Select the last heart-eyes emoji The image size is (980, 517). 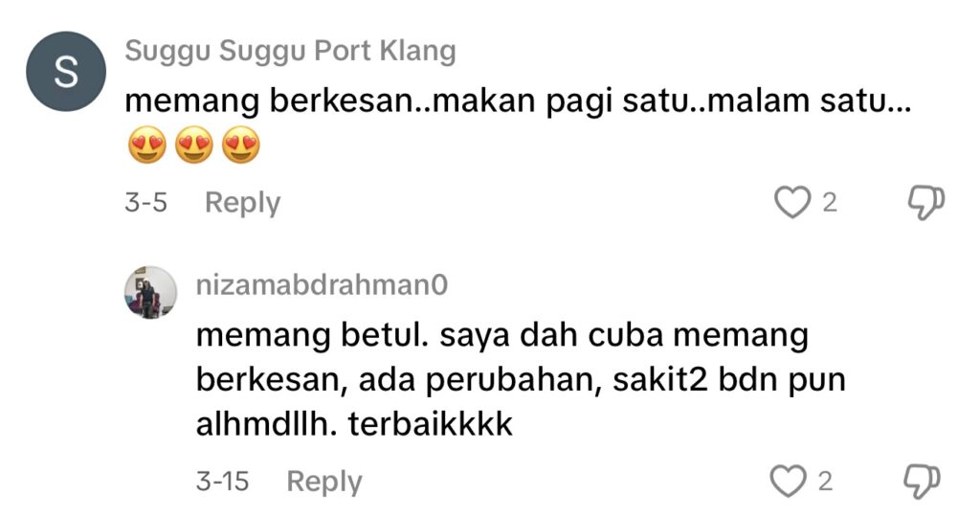240,145
